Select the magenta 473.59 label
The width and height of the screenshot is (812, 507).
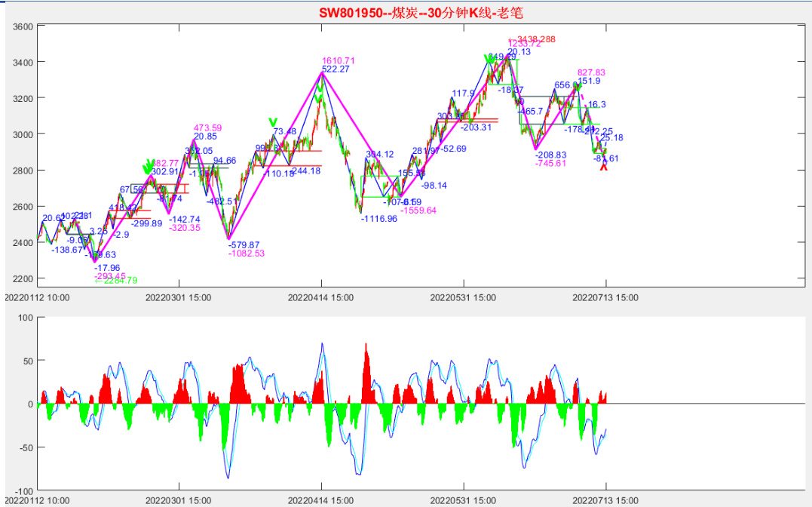coord(207,128)
